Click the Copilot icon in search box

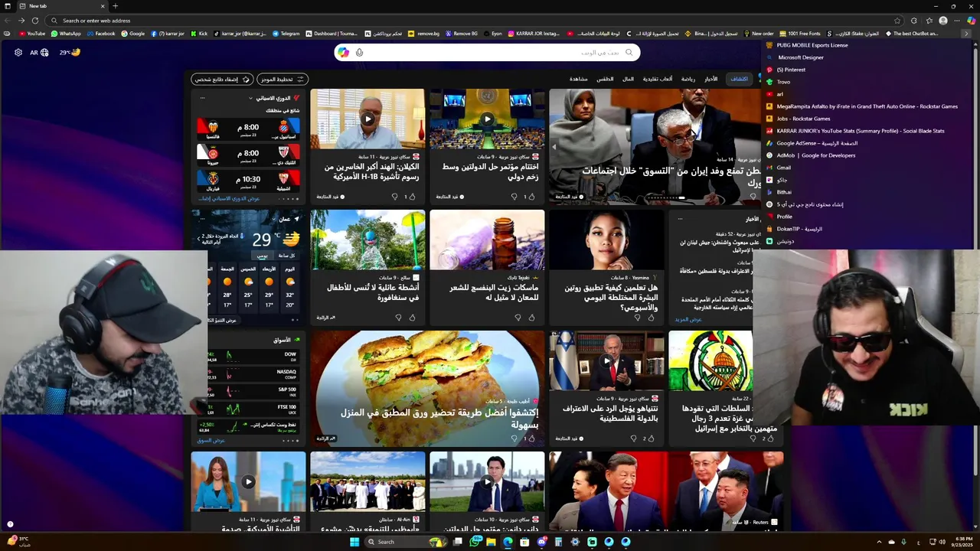tap(343, 52)
